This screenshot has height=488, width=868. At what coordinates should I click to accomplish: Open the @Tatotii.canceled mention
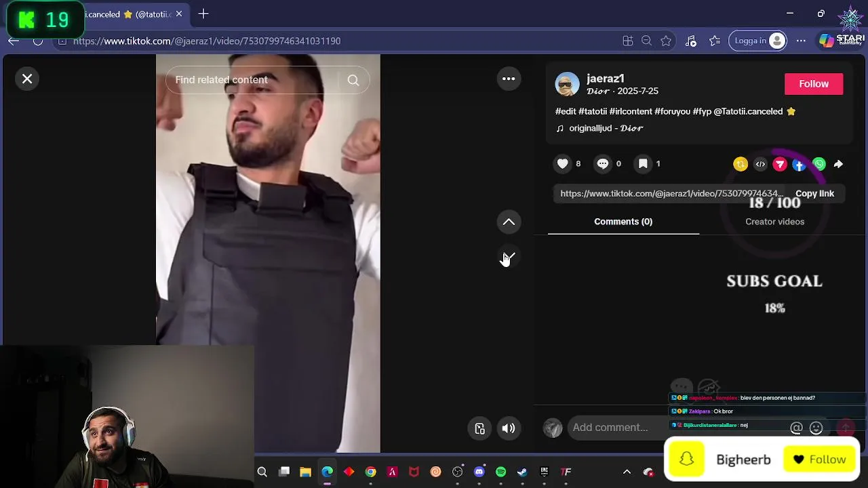[748, 111]
